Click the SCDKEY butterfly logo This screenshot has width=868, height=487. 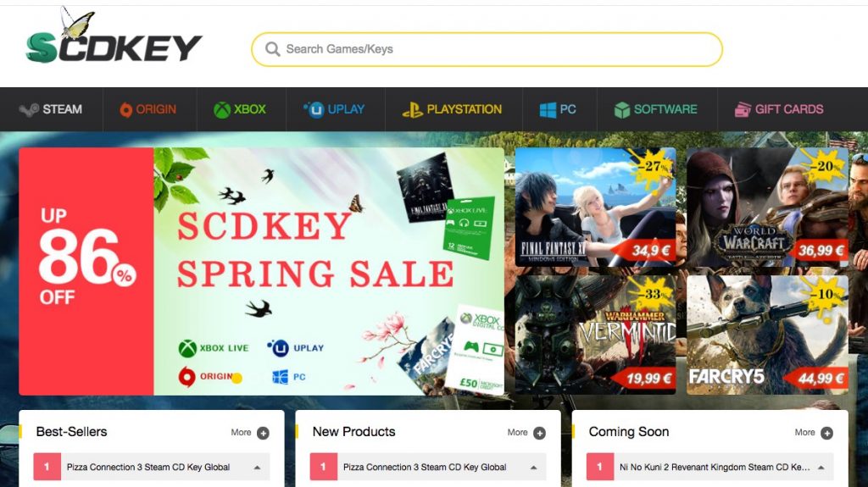coord(114,36)
